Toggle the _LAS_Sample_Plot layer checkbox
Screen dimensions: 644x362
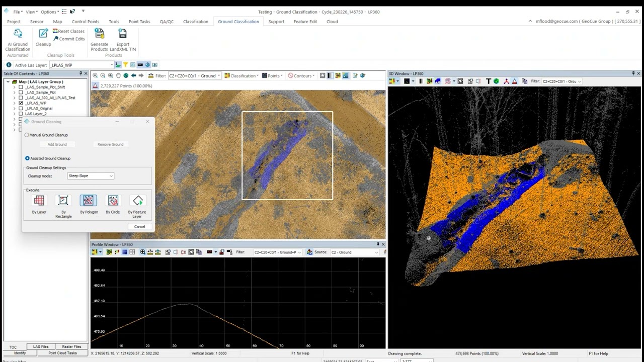[x=21, y=93]
